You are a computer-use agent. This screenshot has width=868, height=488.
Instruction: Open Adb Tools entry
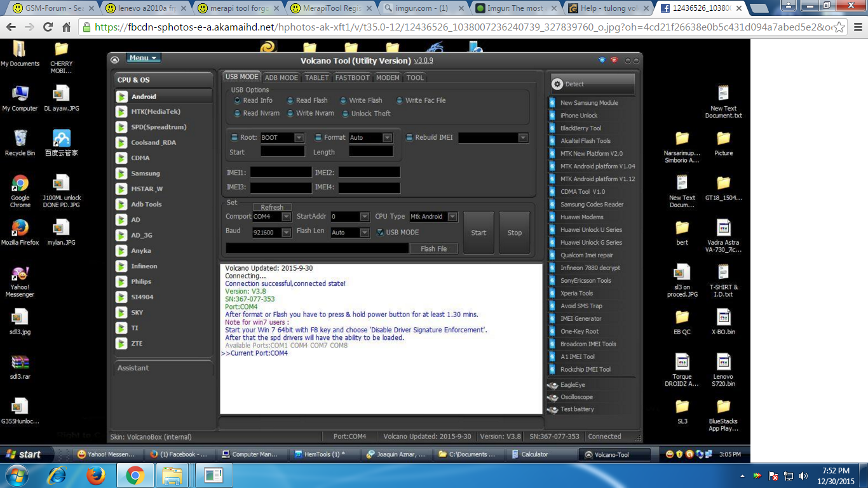163,204
